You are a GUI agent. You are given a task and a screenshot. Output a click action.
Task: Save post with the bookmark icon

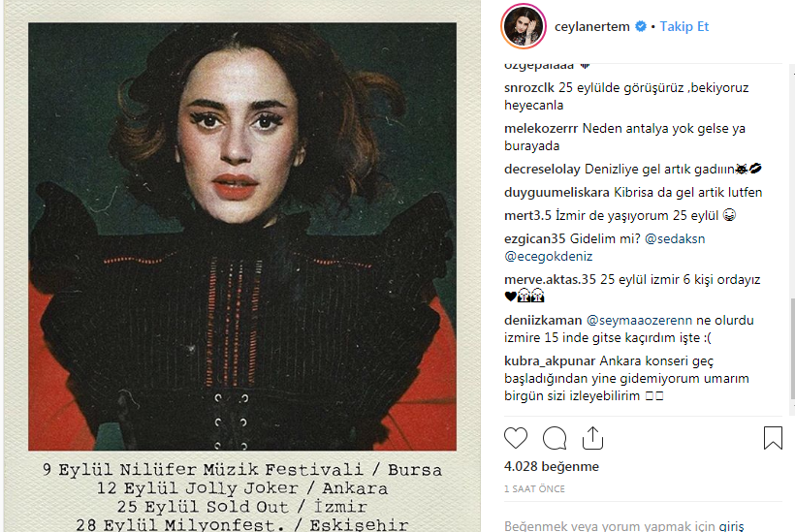[x=773, y=438]
